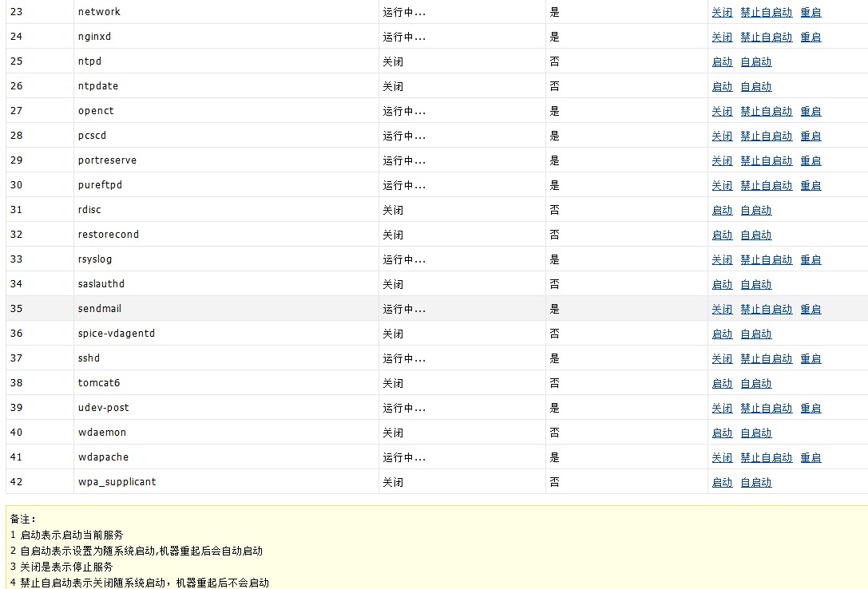This screenshot has height=589, width=868.
Task: Enable 自启动 for restorecond
Action: tap(755, 235)
